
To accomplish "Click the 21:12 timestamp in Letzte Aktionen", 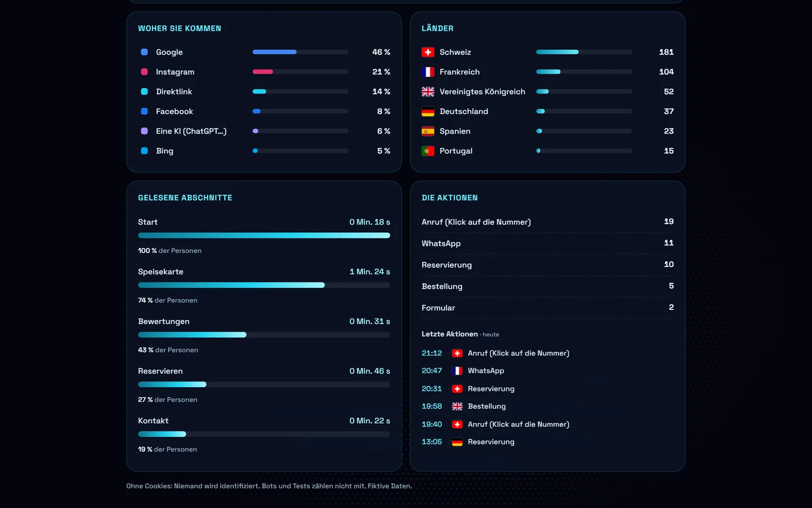I will 432,354.
